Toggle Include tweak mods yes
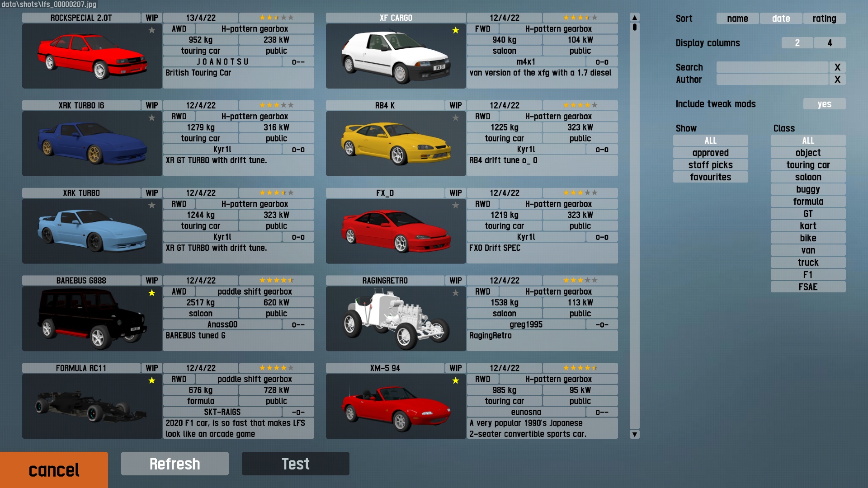 point(824,104)
